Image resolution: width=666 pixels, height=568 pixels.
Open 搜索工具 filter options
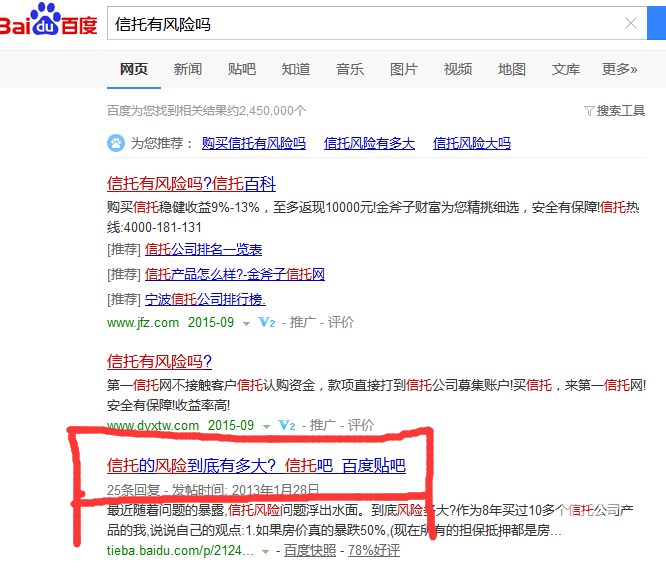click(x=621, y=111)
